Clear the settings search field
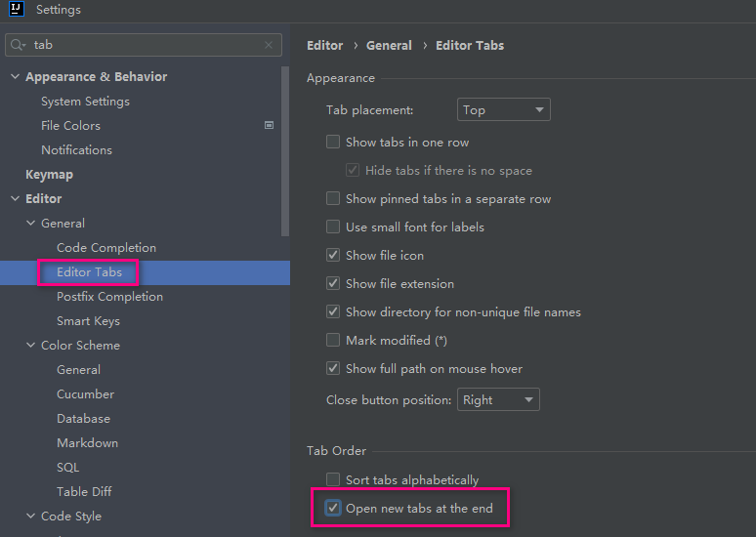Image resolution: width=756 pixels, height=537 pixels. pos(269,45)
